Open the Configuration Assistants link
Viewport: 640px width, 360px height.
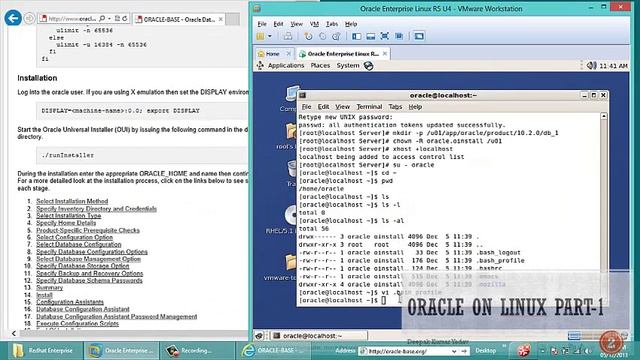pos(70,302)
